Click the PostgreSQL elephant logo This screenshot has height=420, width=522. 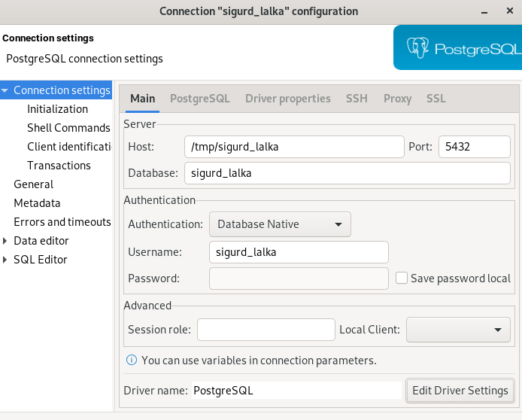418,48
